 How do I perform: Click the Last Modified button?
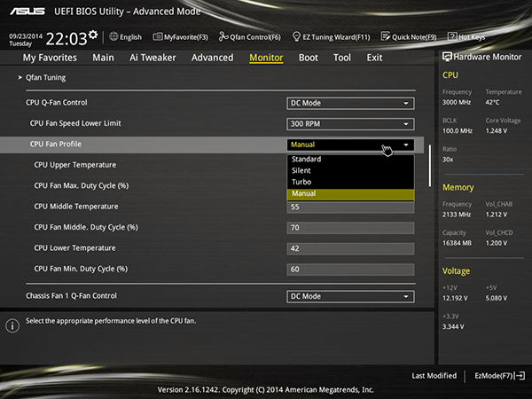click(434, 376)
